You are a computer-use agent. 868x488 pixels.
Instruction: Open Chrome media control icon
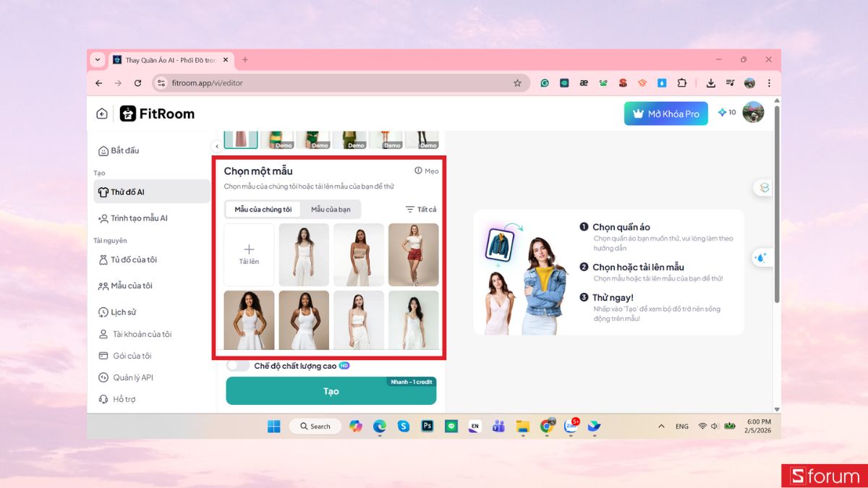730,83
